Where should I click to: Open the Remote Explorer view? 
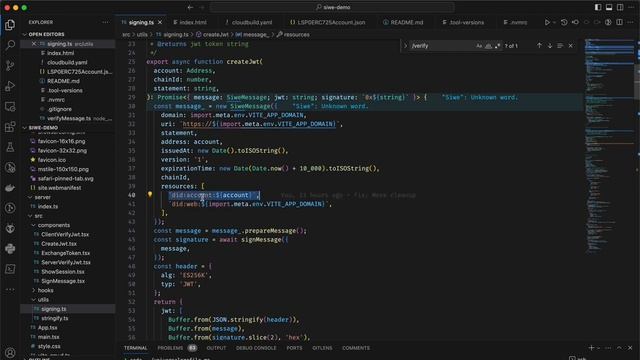tap(10, 107)
